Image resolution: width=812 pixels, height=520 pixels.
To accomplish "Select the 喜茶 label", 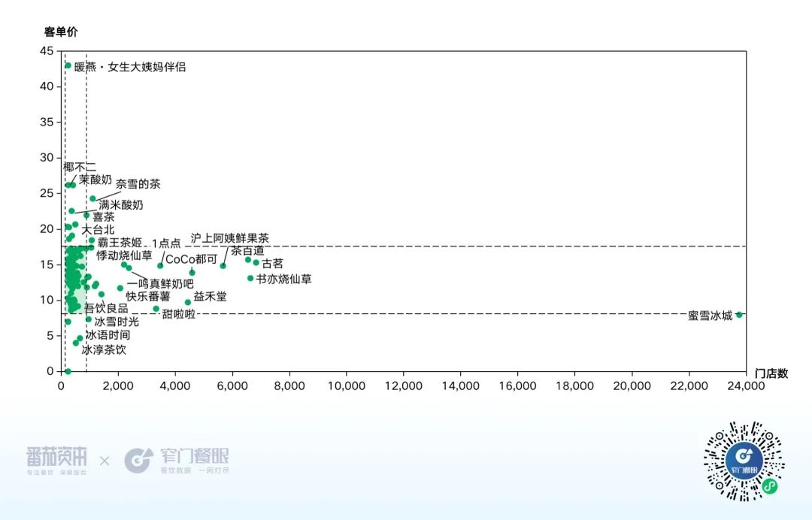I will point(104,217).
